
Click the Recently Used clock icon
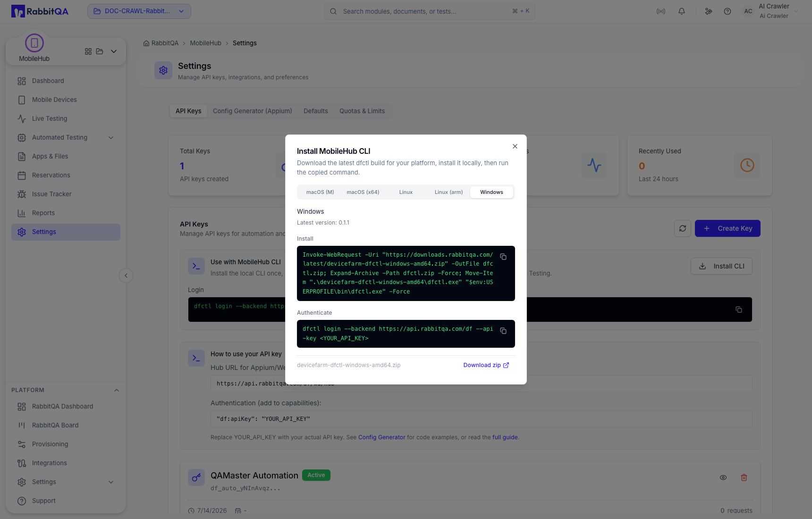(747, 165)
